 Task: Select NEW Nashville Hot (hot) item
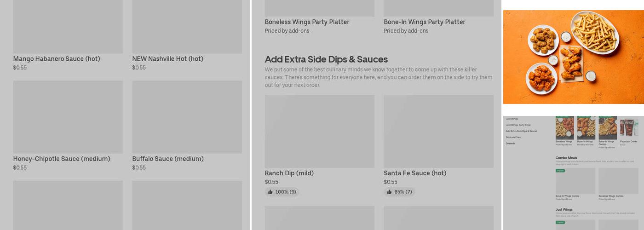168,59
